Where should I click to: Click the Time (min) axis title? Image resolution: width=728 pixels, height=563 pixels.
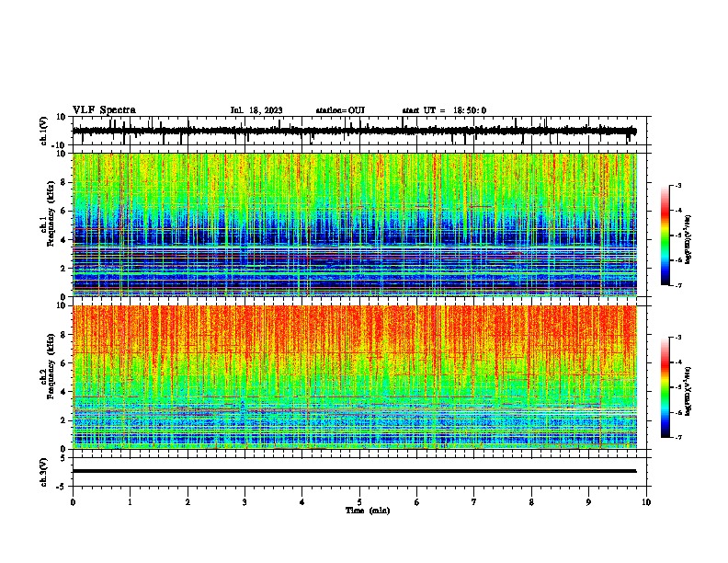click(x=368, y=511)
